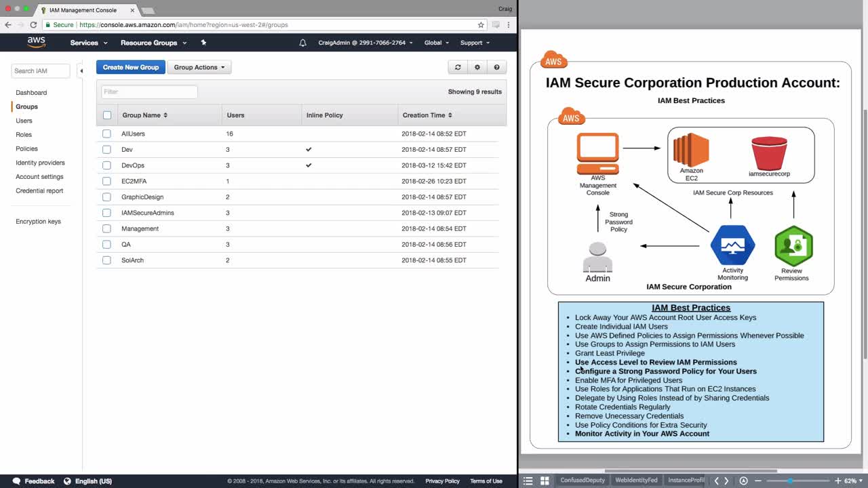Viewport: 868px width, 488px height.
Task: Click the pin shortcuts icon in AWS navbar
Action: (x=203, y=43)
